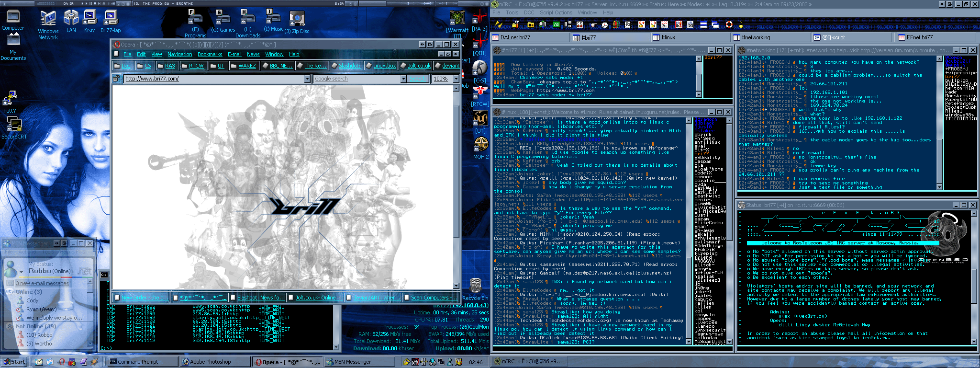This screenshot has height=368, width=980.
Task: Open the (H) Downloads drive icon
Action: coord(248,24)
